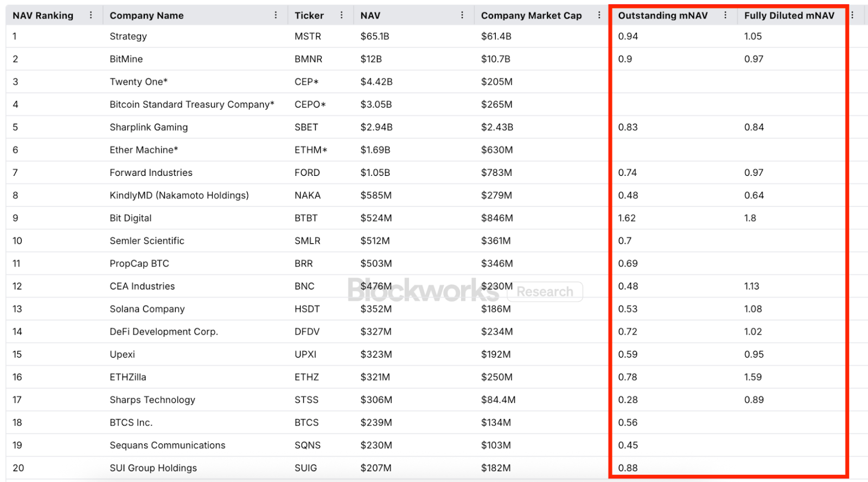Click Bitcoin Standard Treasury Company* name
This screenshot has width=868, height=482.
192,105
